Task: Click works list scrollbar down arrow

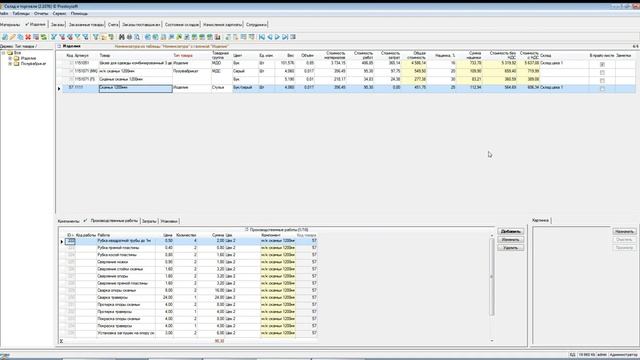Action: pyautogui.click(x=492, y=340)
